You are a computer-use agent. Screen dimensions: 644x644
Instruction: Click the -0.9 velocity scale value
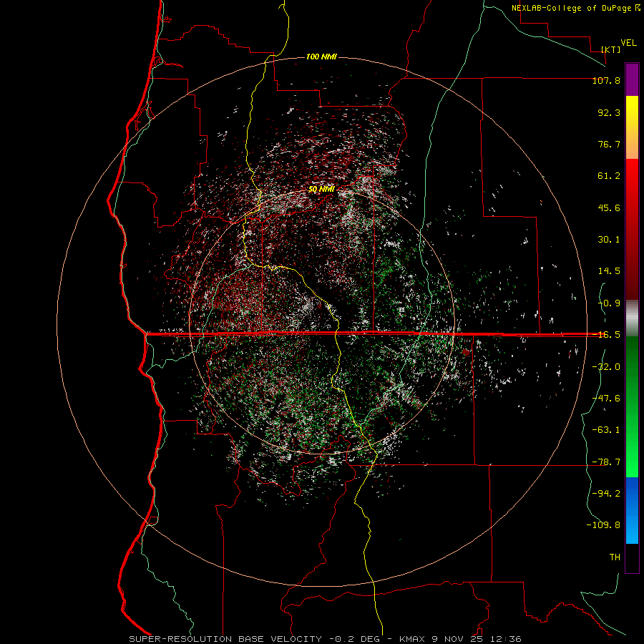[x=609, y=303]
